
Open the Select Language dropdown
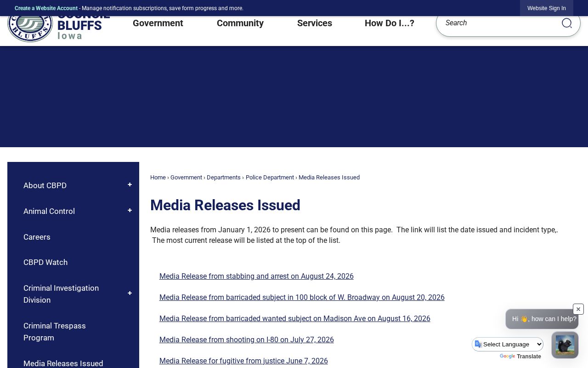click(508, 344)
